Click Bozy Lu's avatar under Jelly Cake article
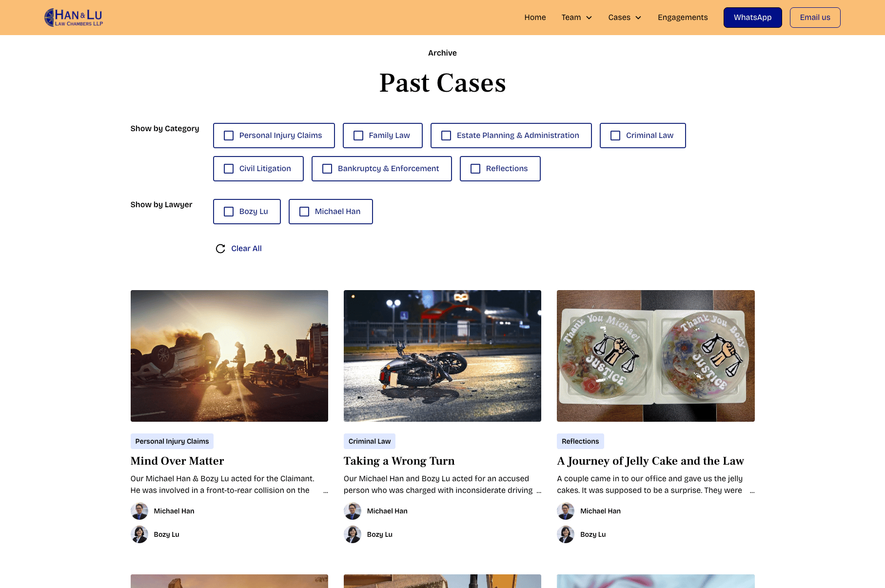Image resolution: width=885 pixels, height=588 pixels. [566, 534]
